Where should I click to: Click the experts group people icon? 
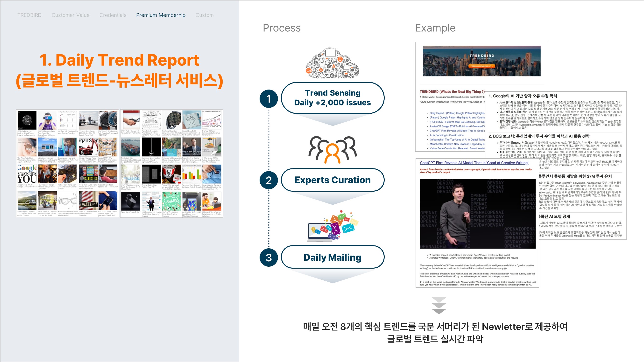pos(333,150)
